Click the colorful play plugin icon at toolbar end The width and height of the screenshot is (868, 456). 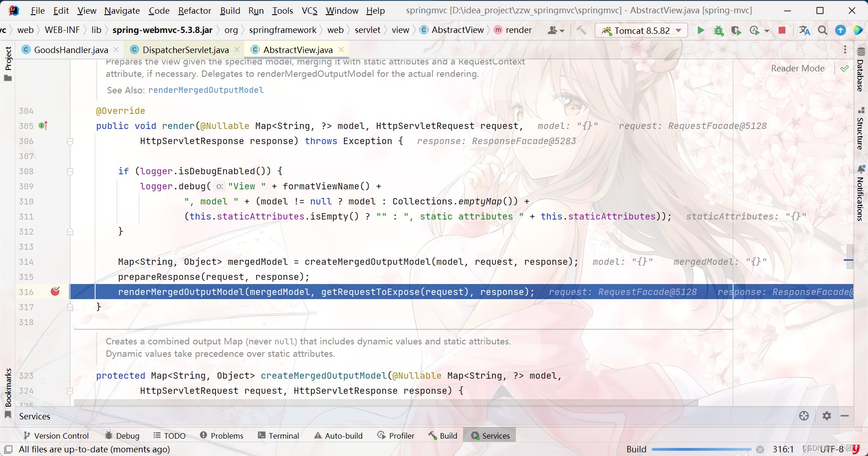pyautogui.click(x=858, y=30)
